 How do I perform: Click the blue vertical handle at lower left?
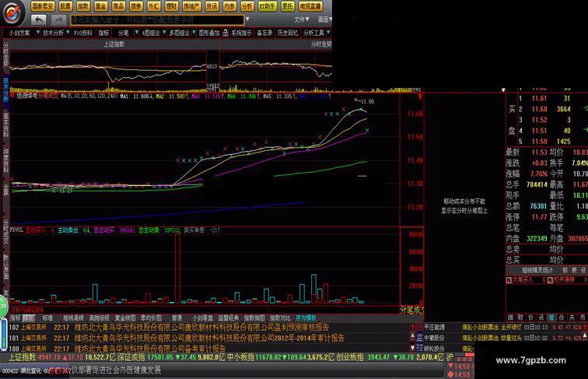[x=3, y=335]
